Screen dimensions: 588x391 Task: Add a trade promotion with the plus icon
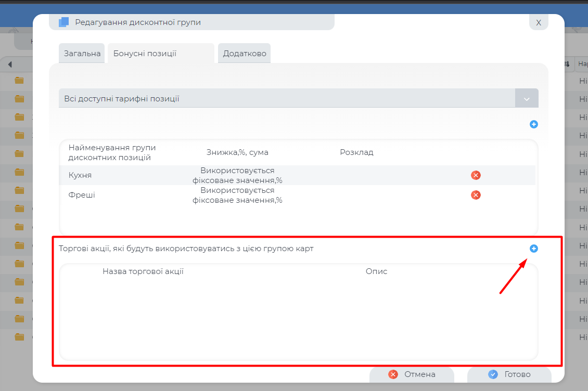(533, 249)
